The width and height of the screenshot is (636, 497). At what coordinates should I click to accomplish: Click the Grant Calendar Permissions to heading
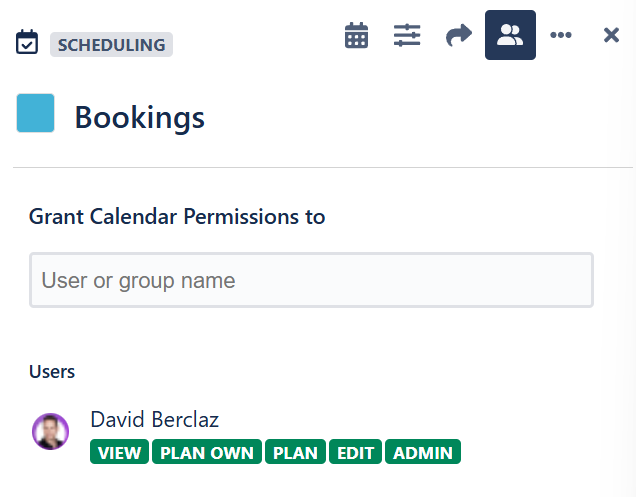(177, 216)
